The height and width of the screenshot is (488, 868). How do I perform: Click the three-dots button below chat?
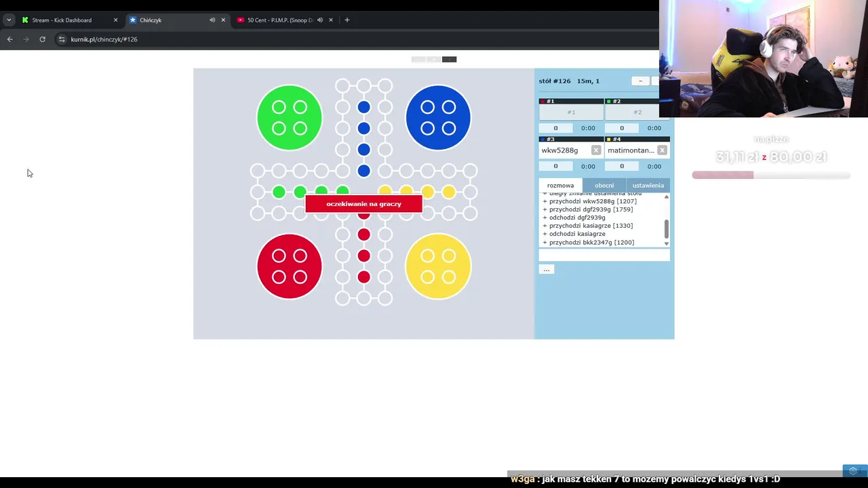click(547, 269)
